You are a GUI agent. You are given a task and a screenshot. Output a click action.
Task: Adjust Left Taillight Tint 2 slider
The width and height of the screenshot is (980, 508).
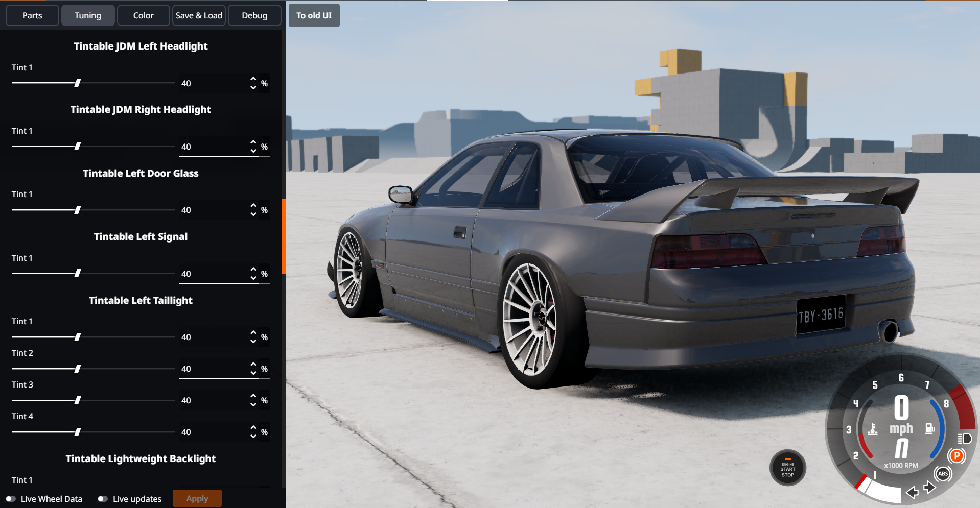tap(93, 369)
